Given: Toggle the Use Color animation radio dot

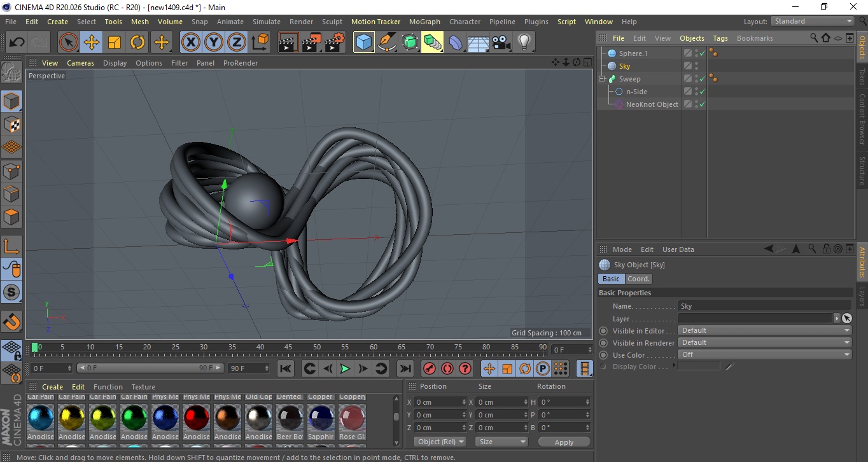Looking at the screenshot, I should [x=603, y=355].
